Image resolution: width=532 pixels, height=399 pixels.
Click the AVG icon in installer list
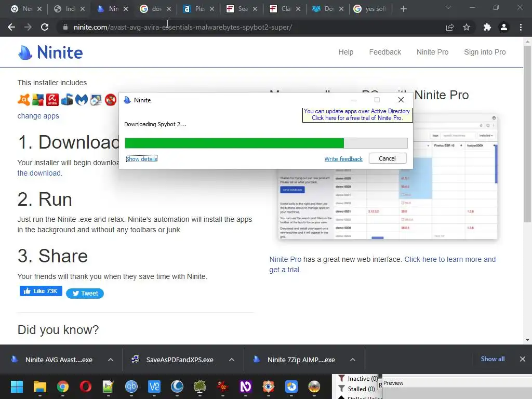(38, 100)
